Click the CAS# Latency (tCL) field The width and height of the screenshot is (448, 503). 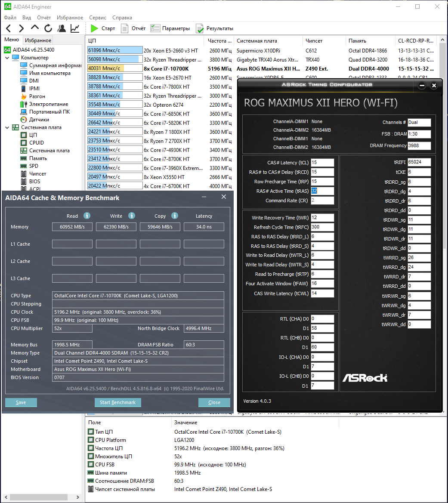coord(322,163)
